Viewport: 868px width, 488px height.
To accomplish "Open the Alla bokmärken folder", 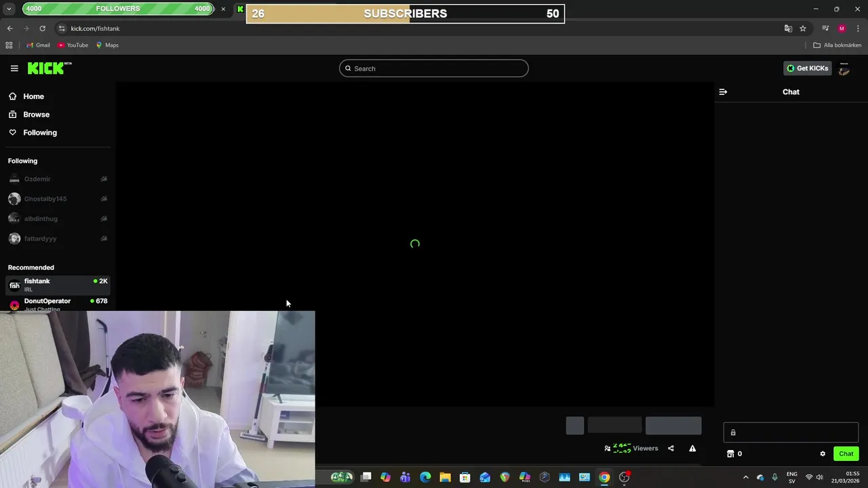I will click(837, 45).
